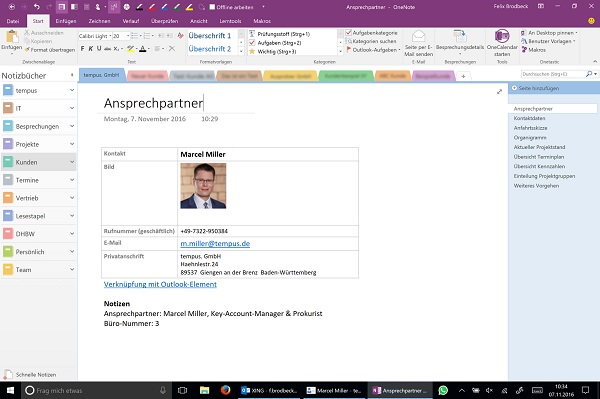Expand the Kunden notebook chevron
Viewport: 600px width, 399px height.
coord(72,162)
